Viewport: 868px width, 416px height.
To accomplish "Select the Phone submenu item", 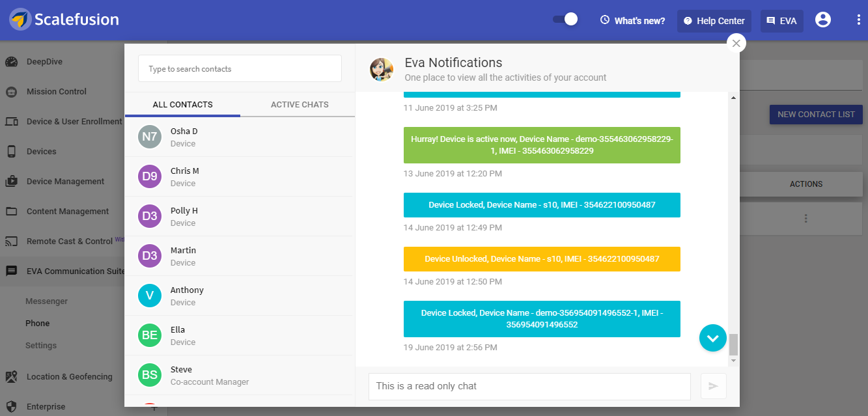I will point(37,324).
